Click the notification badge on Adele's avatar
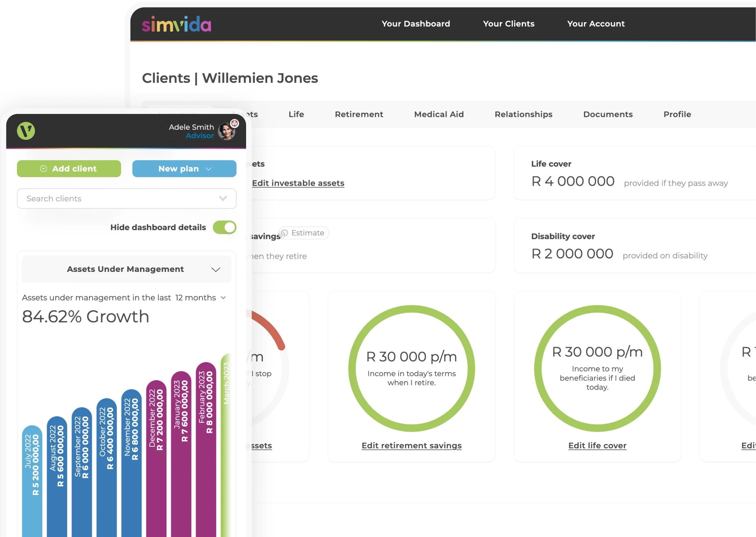This screenshot has width=756, height=537. (x=234, y=123)
